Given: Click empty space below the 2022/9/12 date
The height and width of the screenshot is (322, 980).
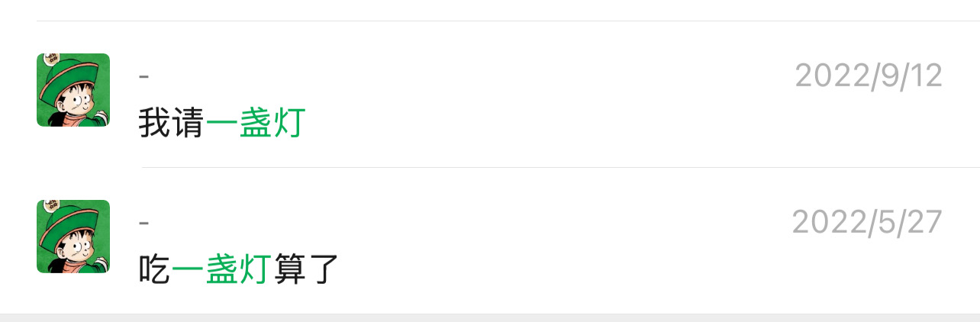Looking at the screenshot, I should [x=869, y=126].
